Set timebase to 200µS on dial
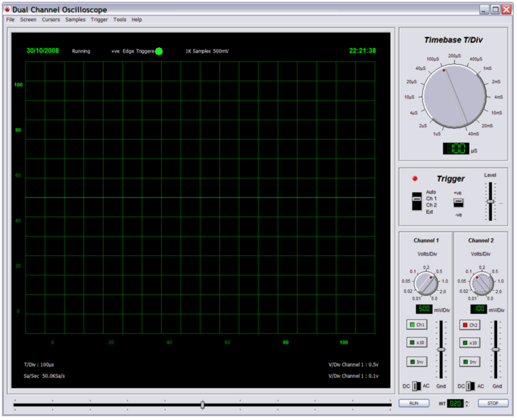The width and height of the screenshot is (517, 420). click(x=454, y=56)
